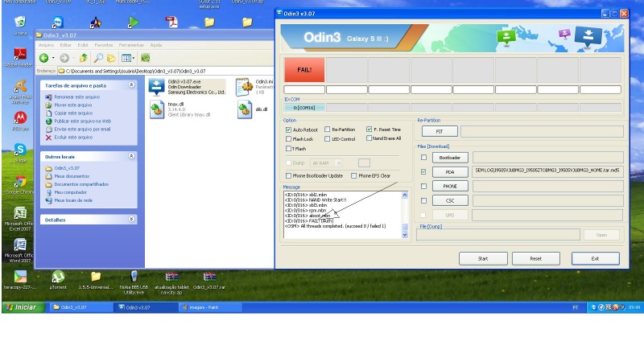The width and height of the screenshot is (644, 362).
Task: Open the Adobe Reader desktop shortcut
Action: (19, 54)
